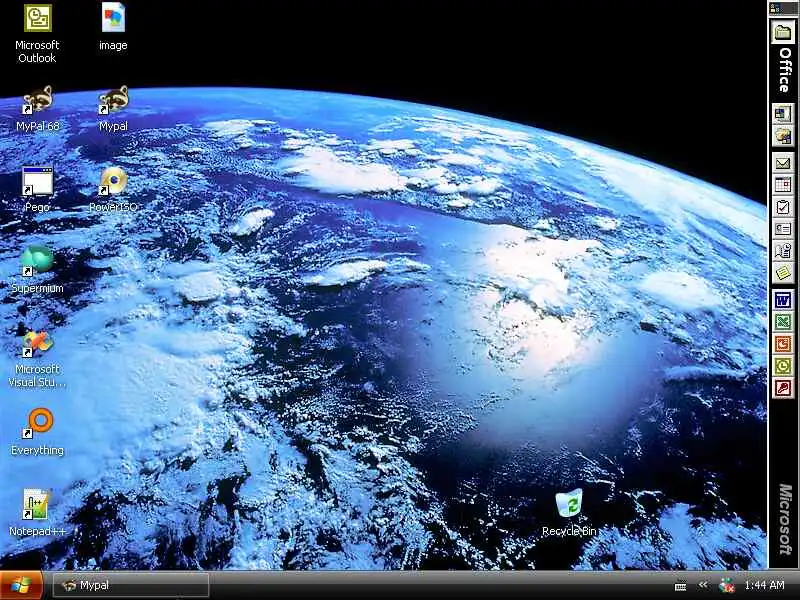Screen dimensions: 800x600
Task: Launch Microsoft Excel from Office bar
Action: (x=783, y=322)
